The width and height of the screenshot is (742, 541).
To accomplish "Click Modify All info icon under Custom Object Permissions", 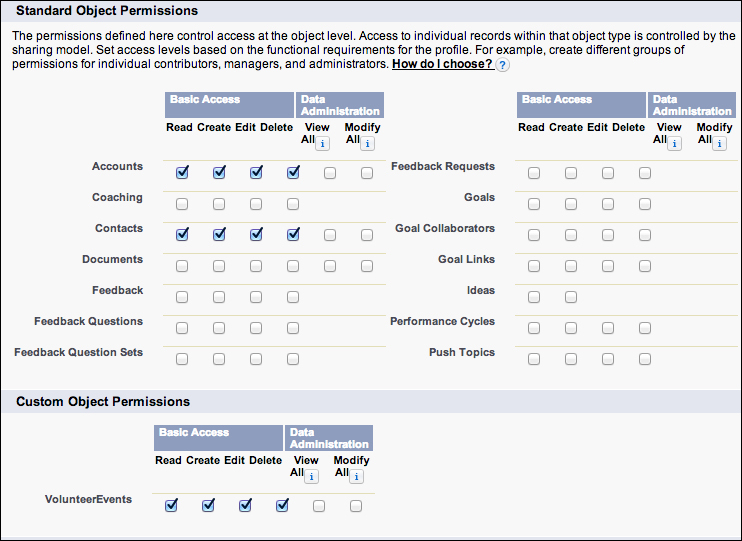I will pos(356,476).
